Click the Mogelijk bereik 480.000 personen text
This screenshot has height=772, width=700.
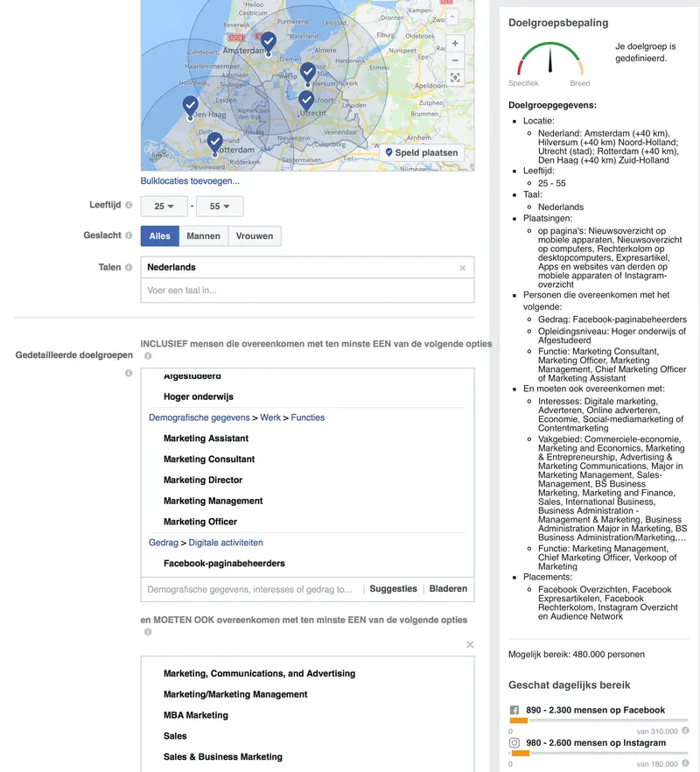pos(577,655)
